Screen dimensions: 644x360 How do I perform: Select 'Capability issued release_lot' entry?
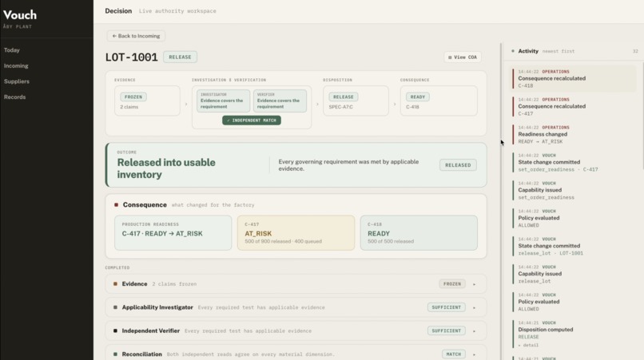click(x=573, y=275)
